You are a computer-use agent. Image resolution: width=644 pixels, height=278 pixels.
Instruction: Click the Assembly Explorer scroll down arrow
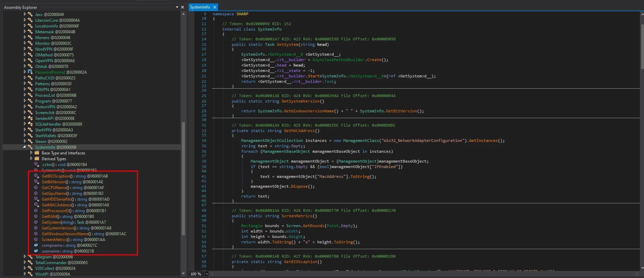tap(183, 273)
